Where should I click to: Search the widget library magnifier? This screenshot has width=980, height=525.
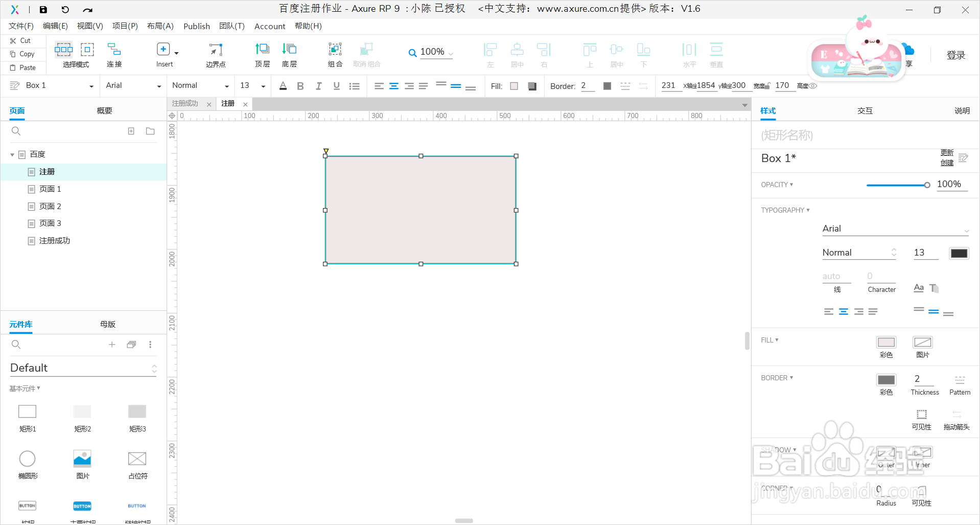[16, 345]
